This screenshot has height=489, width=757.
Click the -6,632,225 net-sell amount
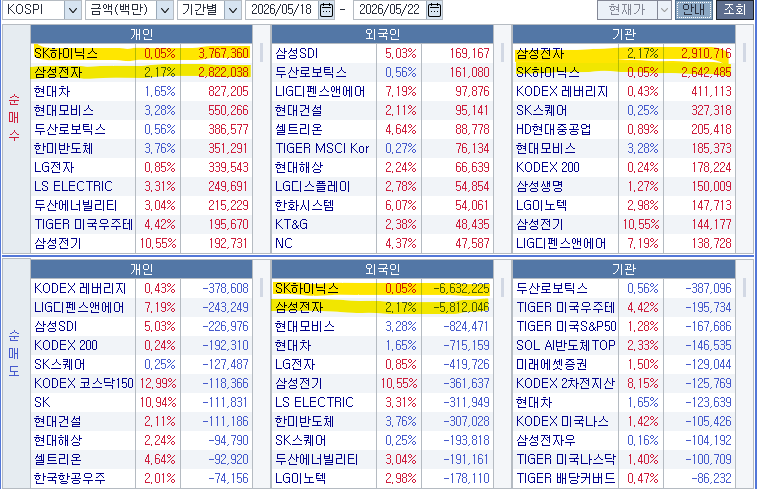(x=462, y=288)
